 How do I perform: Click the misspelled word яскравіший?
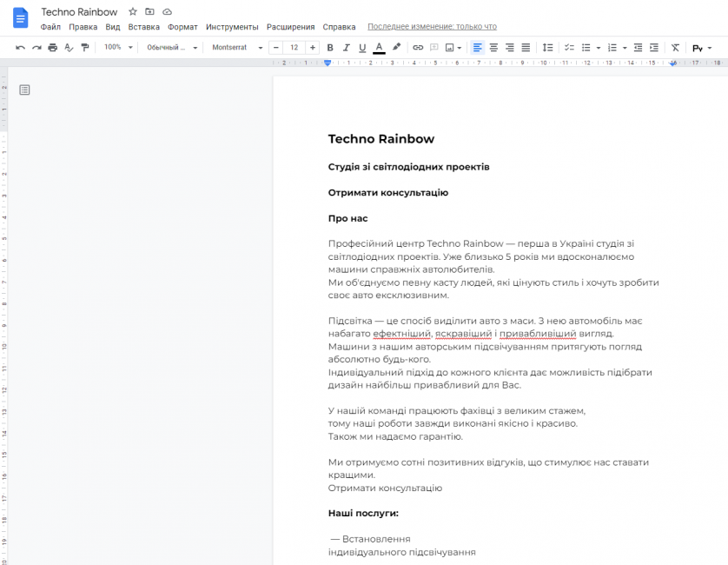point(463,334)
